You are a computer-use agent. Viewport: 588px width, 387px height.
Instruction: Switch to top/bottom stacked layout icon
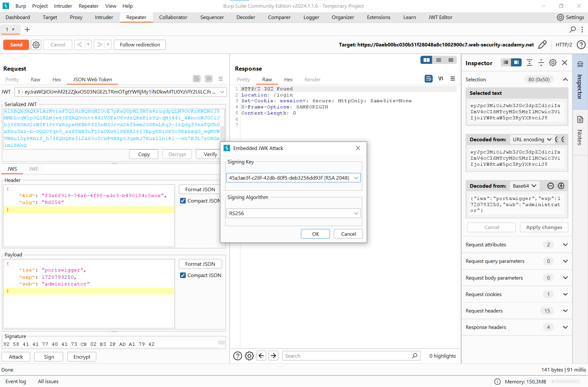[439, 60]
